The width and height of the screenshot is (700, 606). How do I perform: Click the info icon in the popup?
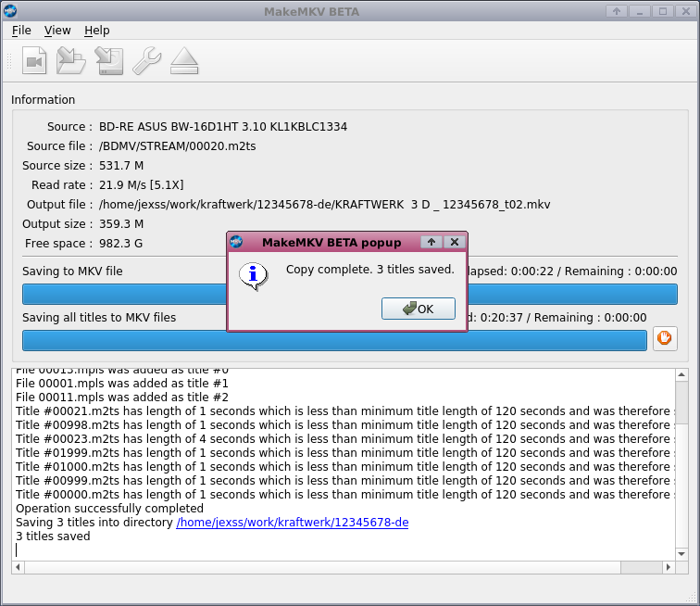(253, 274)
